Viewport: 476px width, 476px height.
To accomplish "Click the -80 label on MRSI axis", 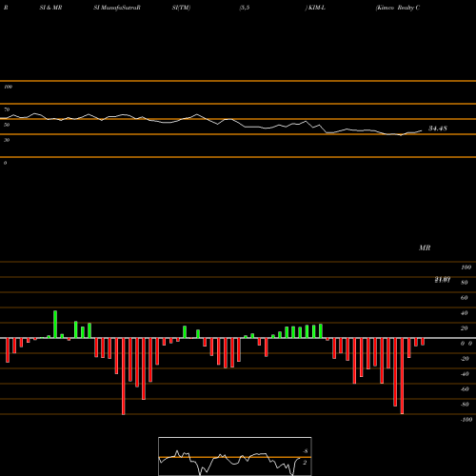I will 465,405.
